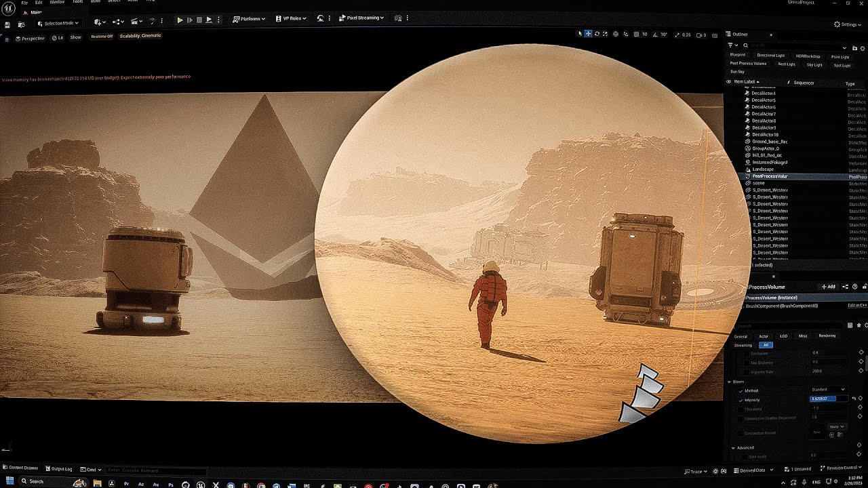
Task: Toggle the Bloom Method override checkbox
Action: click(741, 391)
